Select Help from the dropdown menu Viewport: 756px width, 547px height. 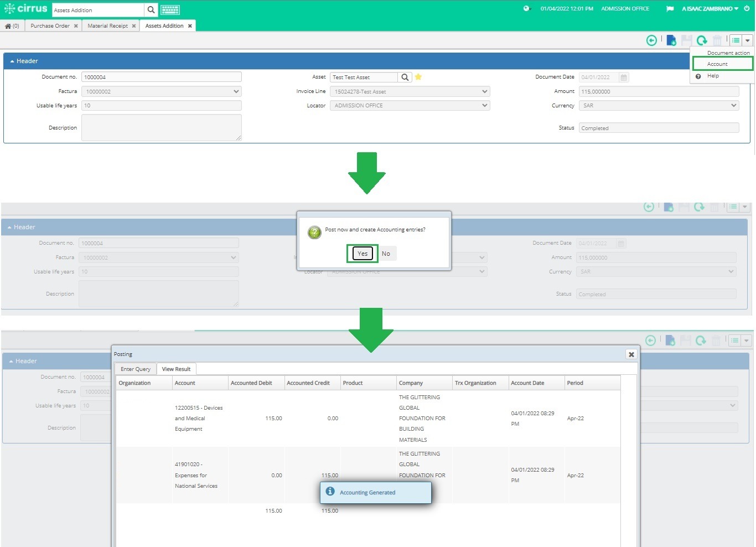pos(713,76)
